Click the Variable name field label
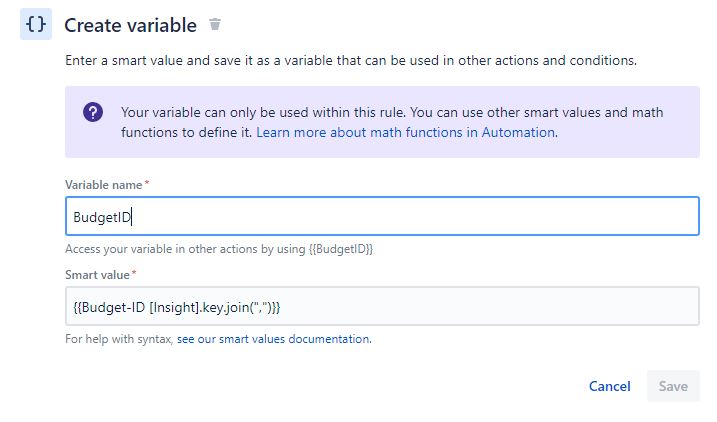This screenshot has width=717, height=422. tap(103, 185)
